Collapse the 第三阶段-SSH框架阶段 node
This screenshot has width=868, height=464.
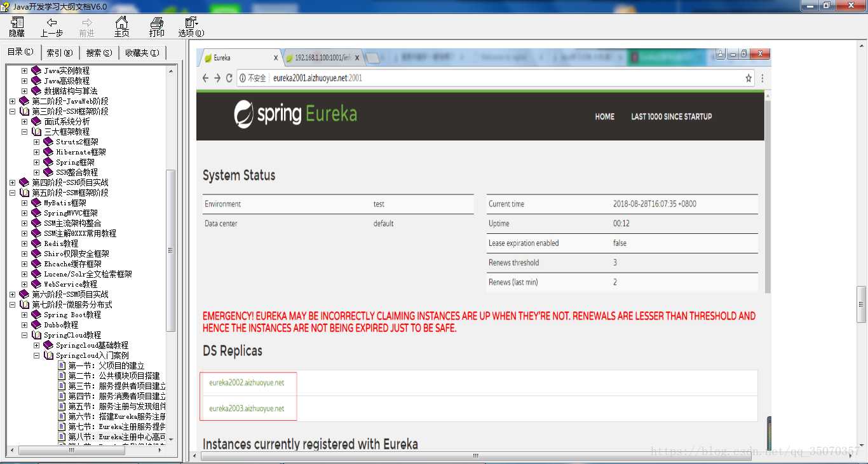pos(12,111)
